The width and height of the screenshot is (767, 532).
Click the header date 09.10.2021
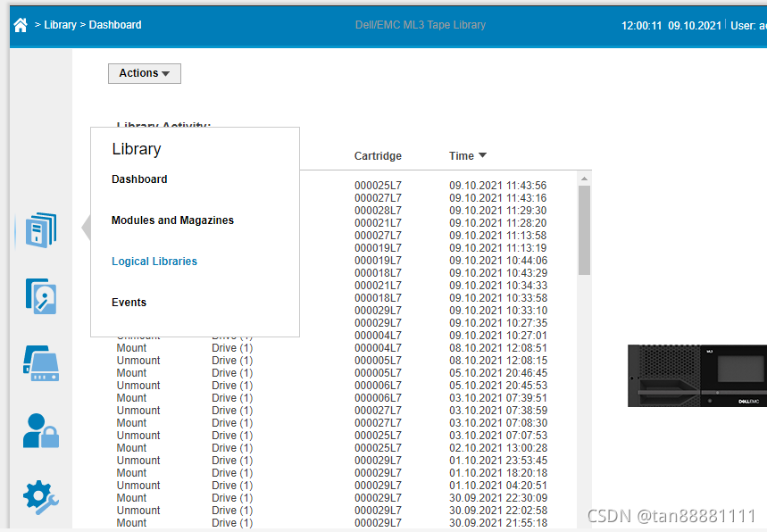click(695, 25)
